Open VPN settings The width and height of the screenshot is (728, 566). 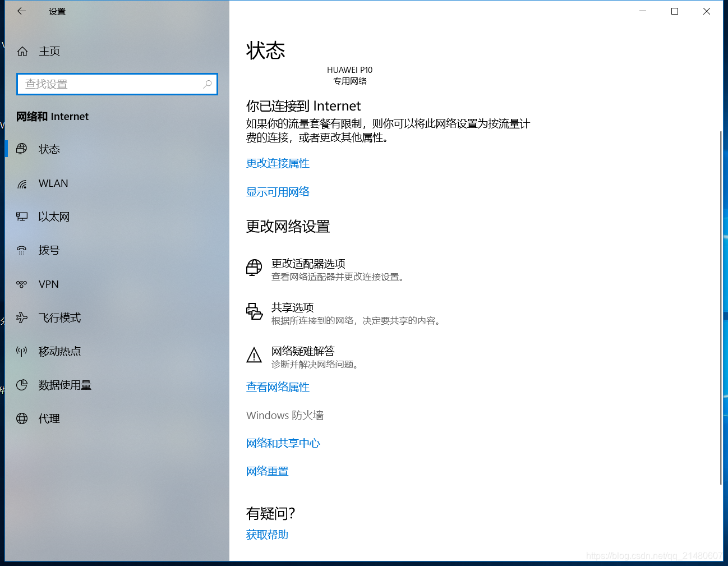point(48,284)
